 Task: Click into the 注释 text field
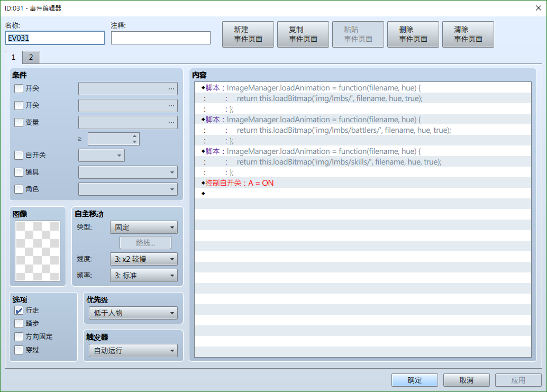161,38
